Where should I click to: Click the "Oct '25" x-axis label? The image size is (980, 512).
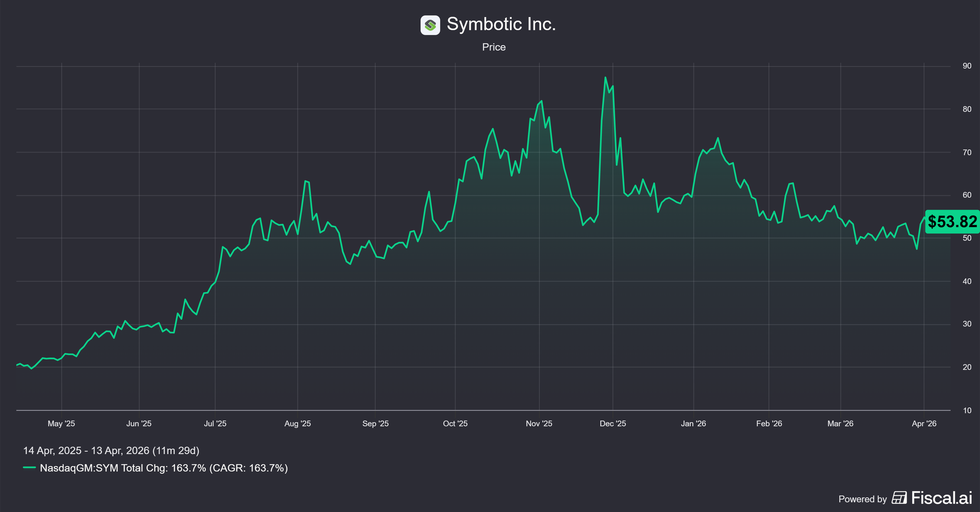(455, 424)
